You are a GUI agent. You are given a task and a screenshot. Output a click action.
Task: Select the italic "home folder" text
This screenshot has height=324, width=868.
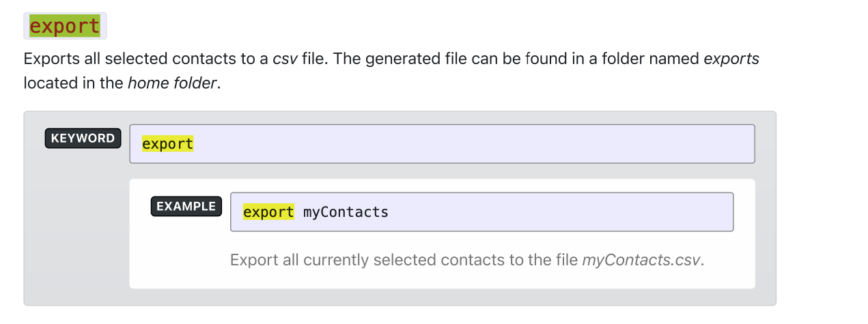pos(172,83)
